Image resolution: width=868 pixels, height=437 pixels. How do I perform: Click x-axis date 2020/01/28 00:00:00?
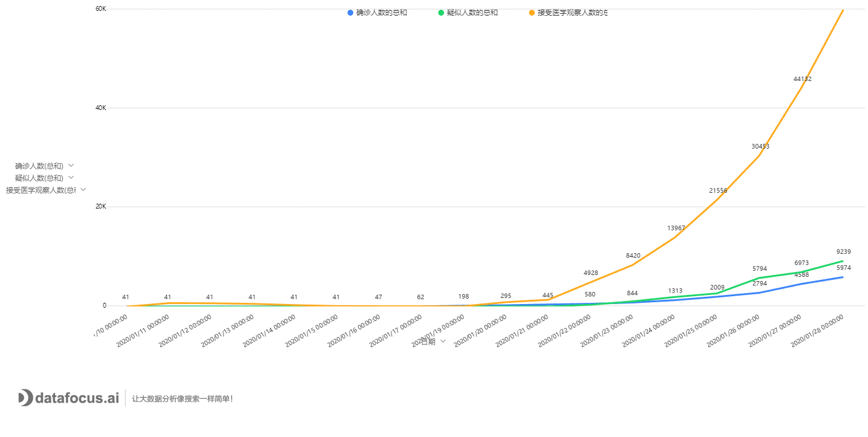click(818, 330)
